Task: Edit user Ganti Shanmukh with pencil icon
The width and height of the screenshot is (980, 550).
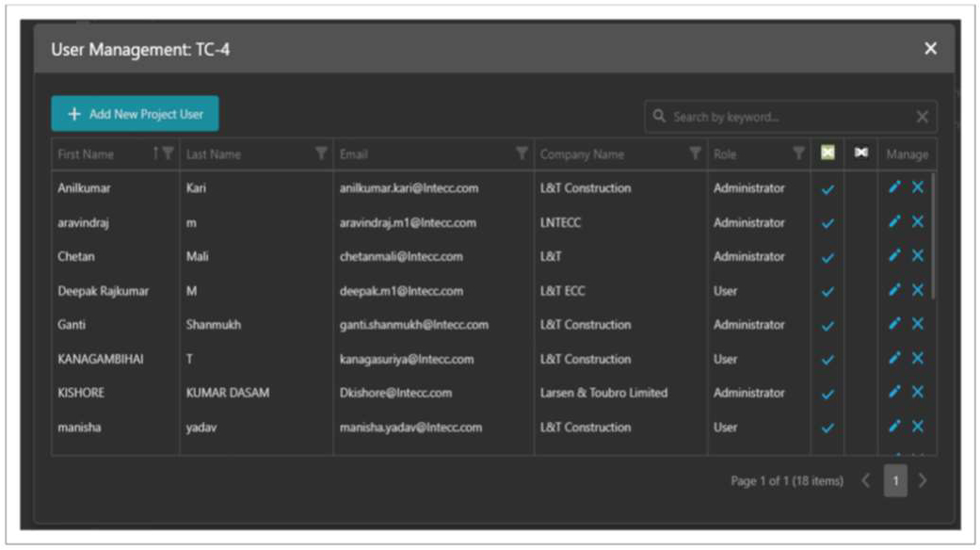Action: [894, 325]
